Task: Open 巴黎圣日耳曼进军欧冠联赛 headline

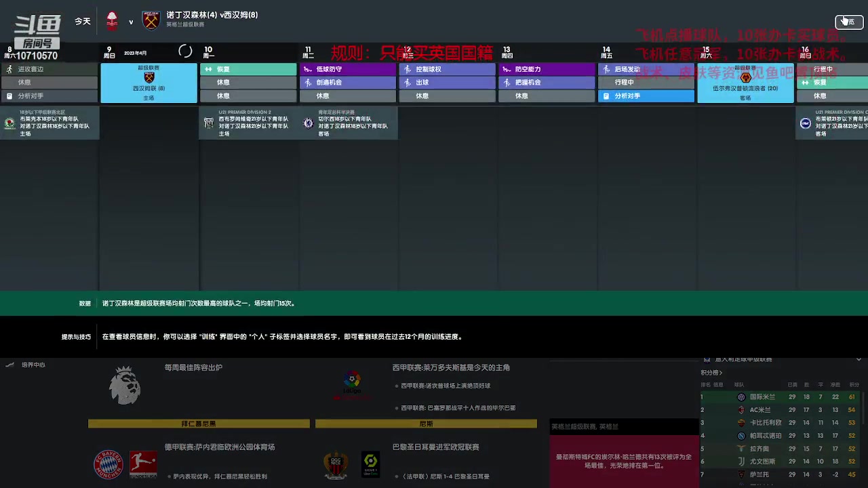Action: tap(435, 447)
